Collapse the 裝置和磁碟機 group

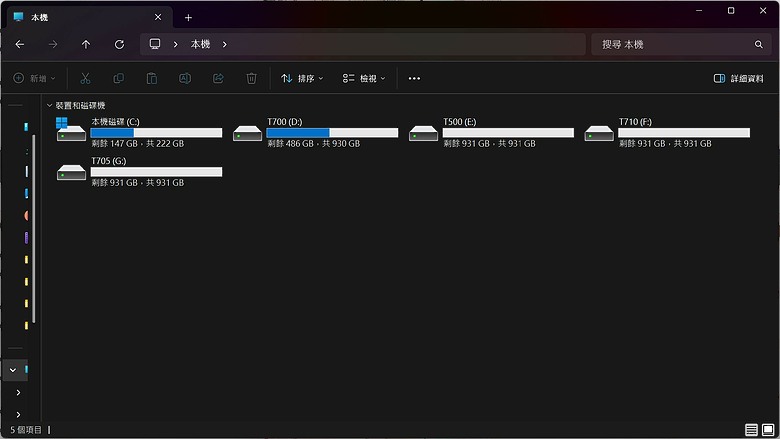49,105
